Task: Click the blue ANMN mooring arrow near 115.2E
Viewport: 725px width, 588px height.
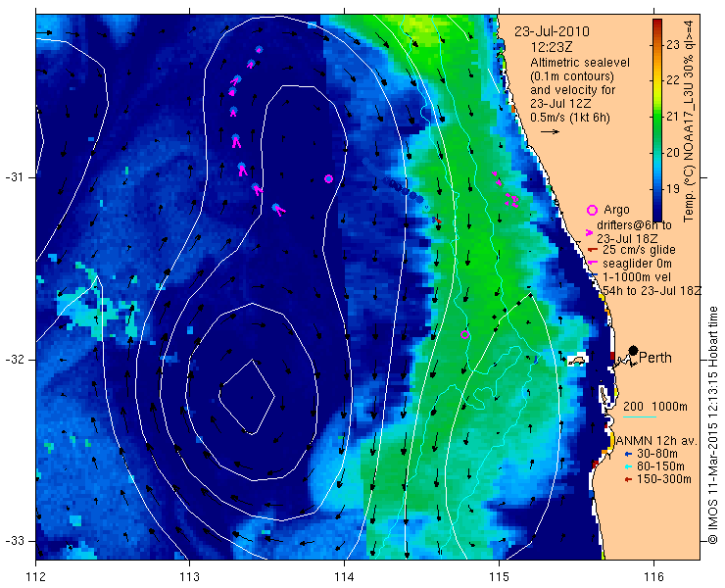Action: pyautogui.click(x=535, y=360)
